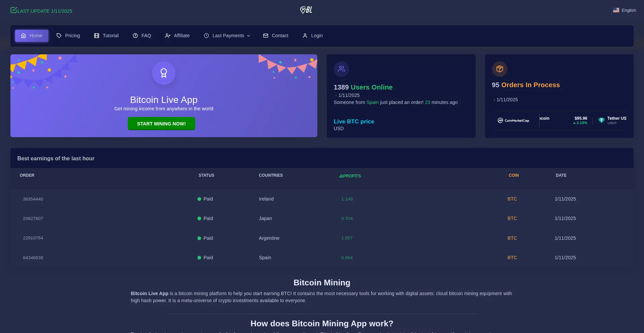Viewport: 644px width, 333px height.
Task: Click the BL site logo
Action: [306, 10]
